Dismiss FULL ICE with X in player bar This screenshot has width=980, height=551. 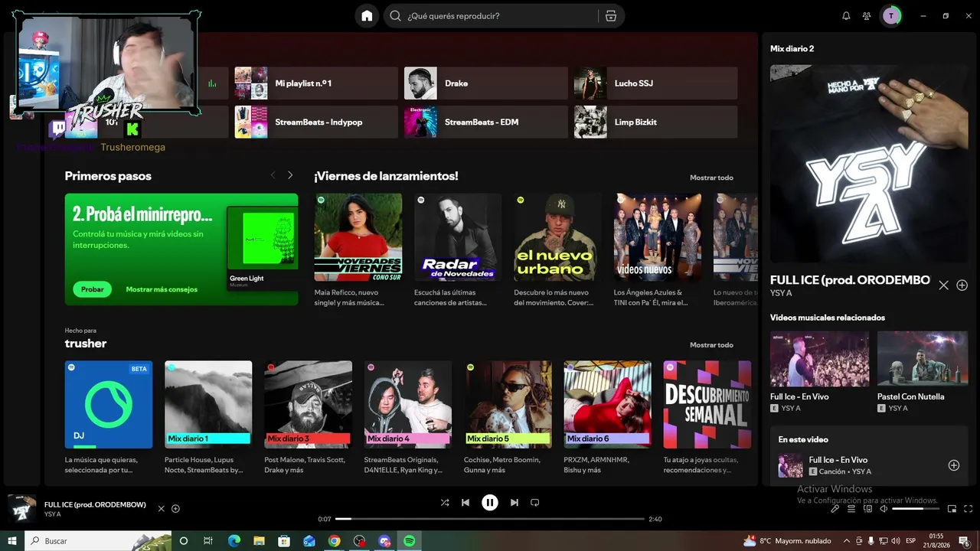click(161, 509)
